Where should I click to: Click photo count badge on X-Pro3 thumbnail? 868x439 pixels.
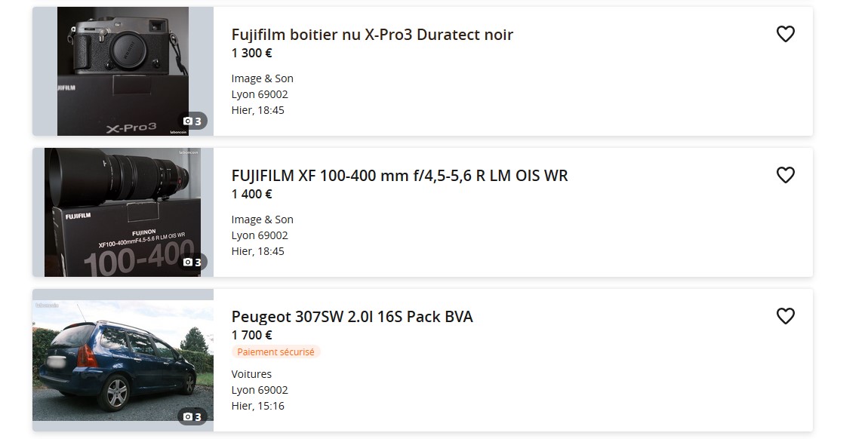[x=192, y=121]
